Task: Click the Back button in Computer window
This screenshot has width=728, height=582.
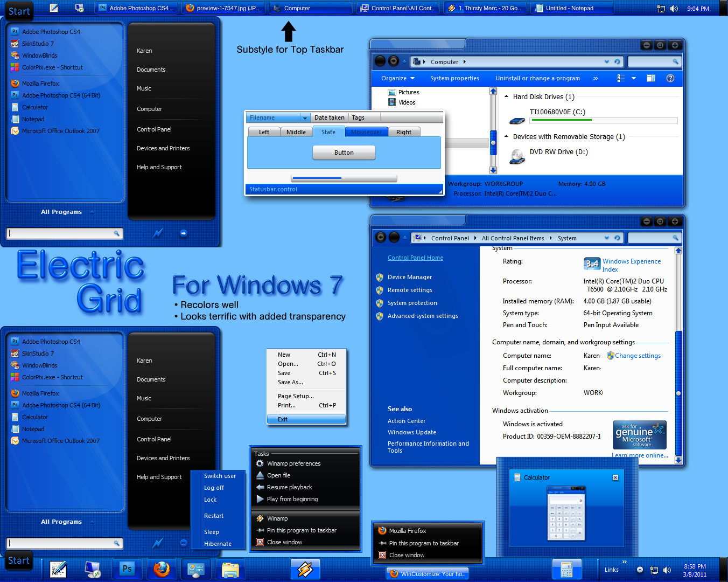Action: 380,61
